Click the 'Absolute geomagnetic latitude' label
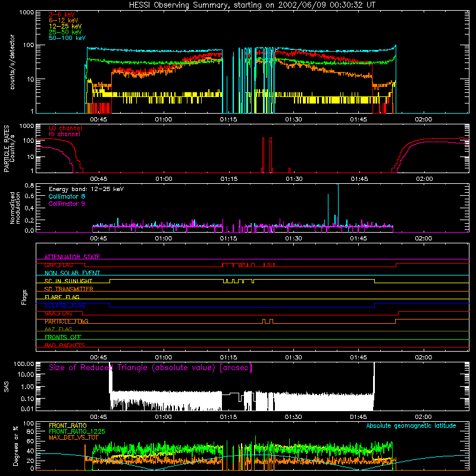This screenshot has width=476, height=476. tap(411, 425)
